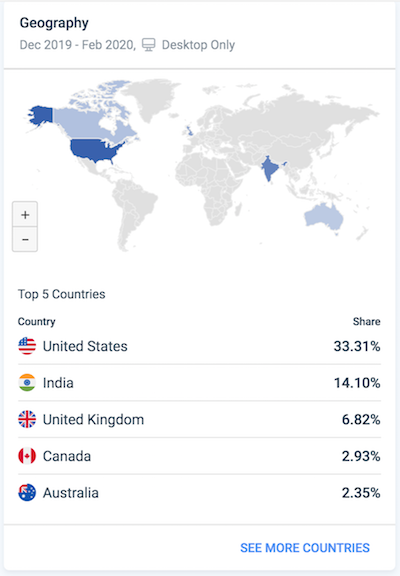Click the Desktop Only monitor icon
400x576 pixels.
point(149,45)
